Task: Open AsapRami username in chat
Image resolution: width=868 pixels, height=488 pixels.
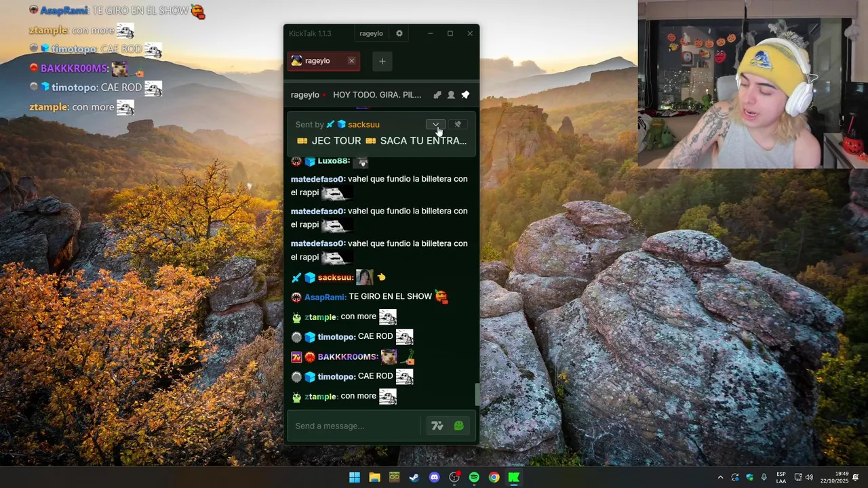Action: (325, 297)
